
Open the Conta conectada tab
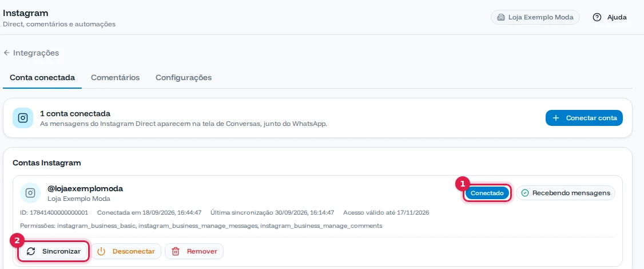click(42, 77)
